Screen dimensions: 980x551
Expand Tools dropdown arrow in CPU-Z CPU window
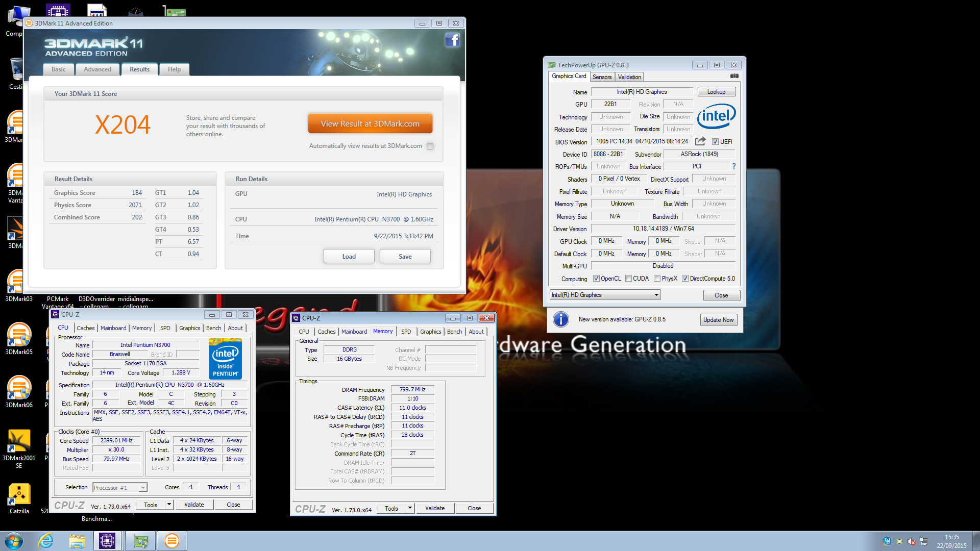169,505
